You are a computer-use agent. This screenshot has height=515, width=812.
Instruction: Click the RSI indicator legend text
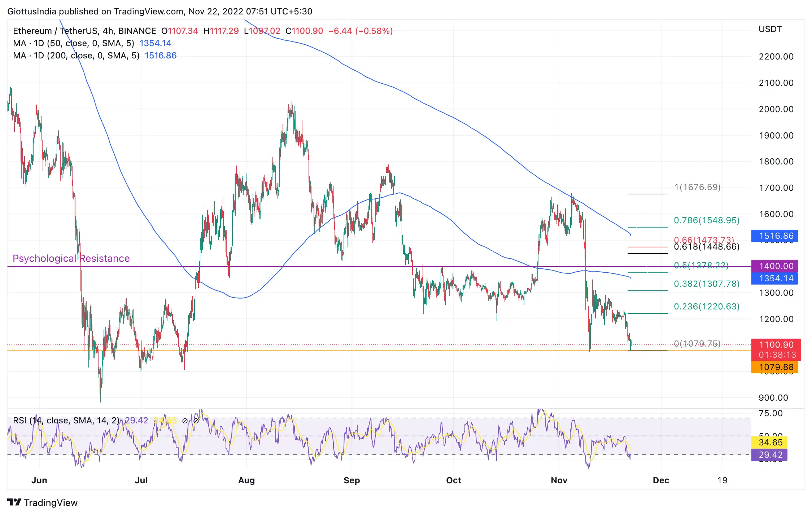click(x=66, y=421)
